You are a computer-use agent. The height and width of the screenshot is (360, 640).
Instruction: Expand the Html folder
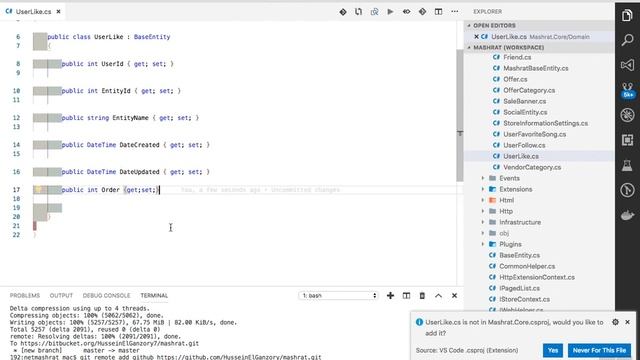(x=483, y=200)
